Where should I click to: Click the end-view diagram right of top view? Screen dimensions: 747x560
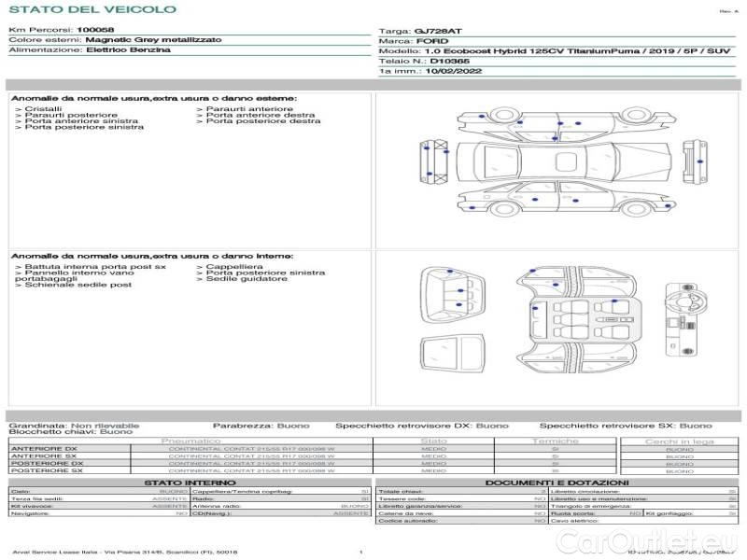coord(695,161)
